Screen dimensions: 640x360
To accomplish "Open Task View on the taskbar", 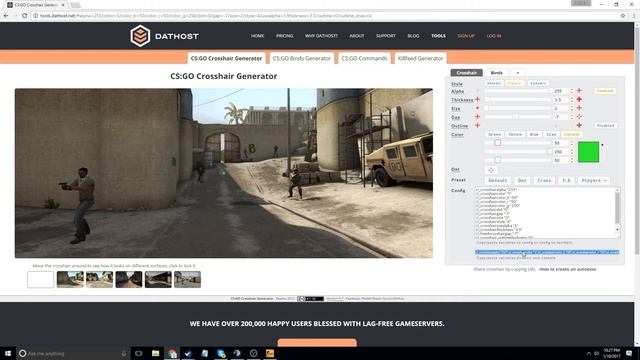I will point(139,353).
